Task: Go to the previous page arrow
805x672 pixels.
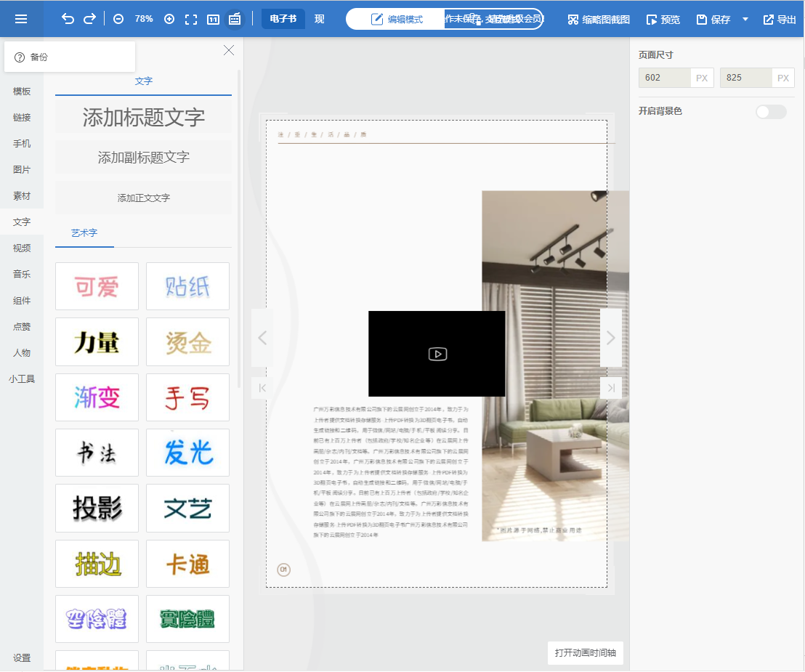Action: pyautogui.click(x=262, y=338)
